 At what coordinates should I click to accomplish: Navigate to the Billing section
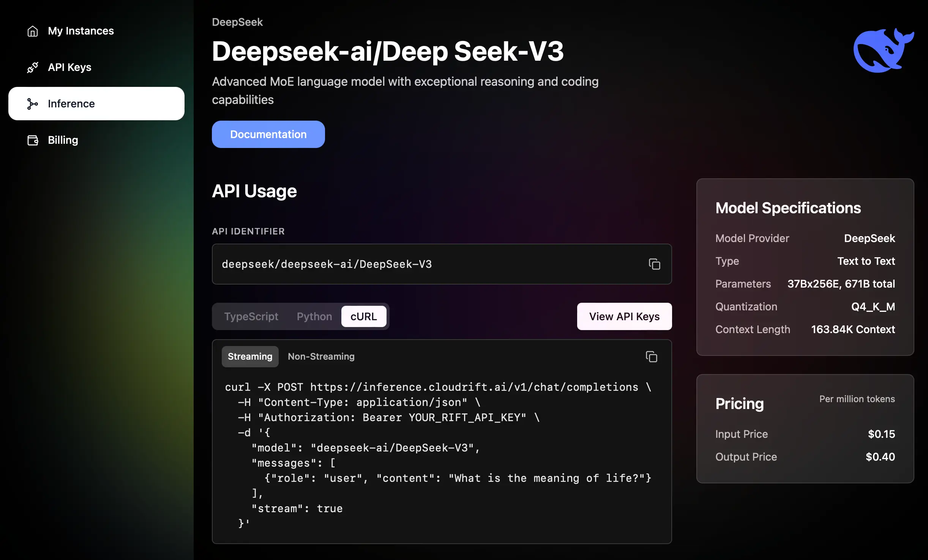tap(63, 140)
